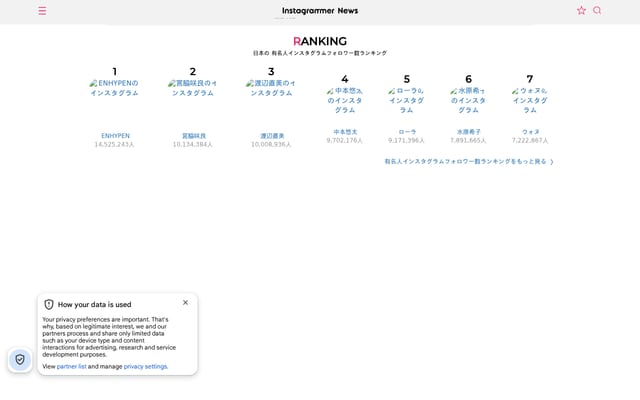
Task: Click the ENHYPEN name link
Action: pyautogui.click(x=116, y=136)
